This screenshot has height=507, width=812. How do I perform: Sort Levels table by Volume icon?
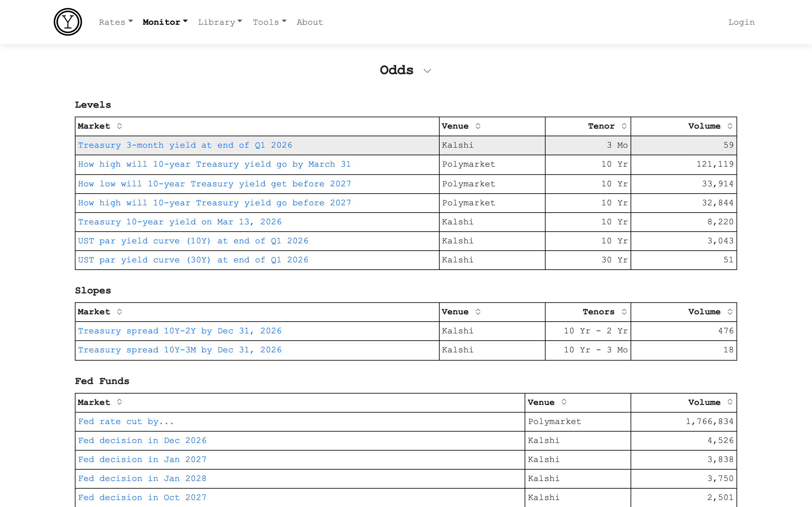click(730, 126)
